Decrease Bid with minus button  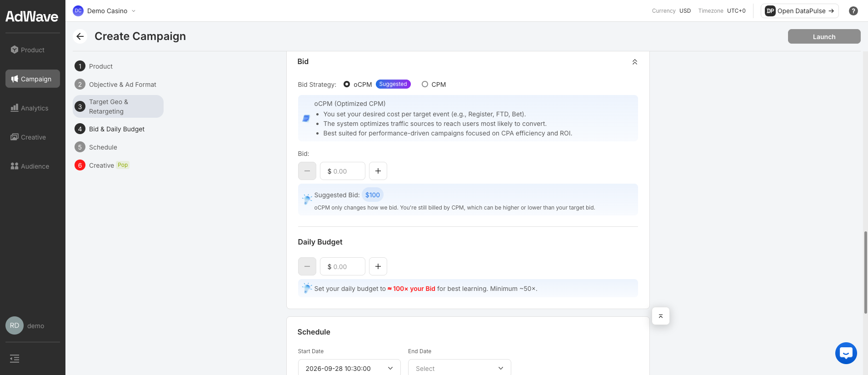coord(307,171)
